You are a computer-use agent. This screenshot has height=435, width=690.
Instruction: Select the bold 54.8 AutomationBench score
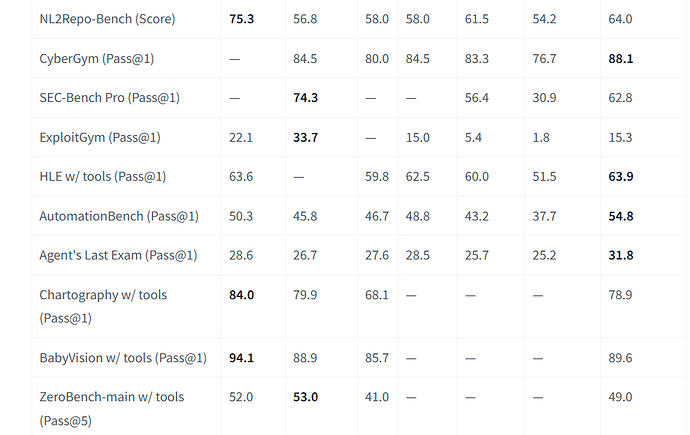621,216
